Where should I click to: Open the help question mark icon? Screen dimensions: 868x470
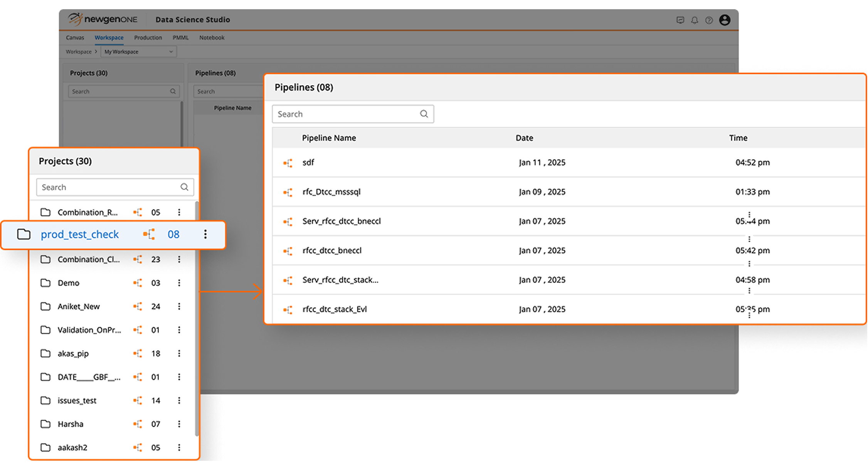[709, 20]
